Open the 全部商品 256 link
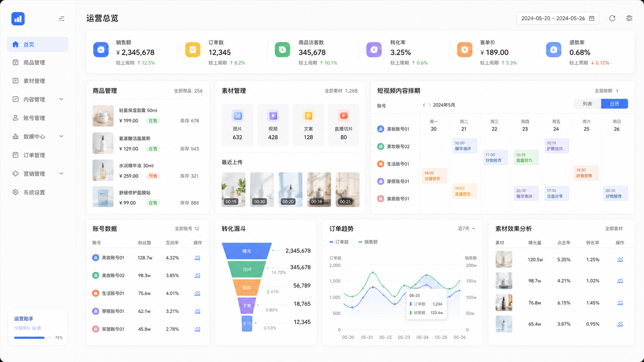 (188, 91)
